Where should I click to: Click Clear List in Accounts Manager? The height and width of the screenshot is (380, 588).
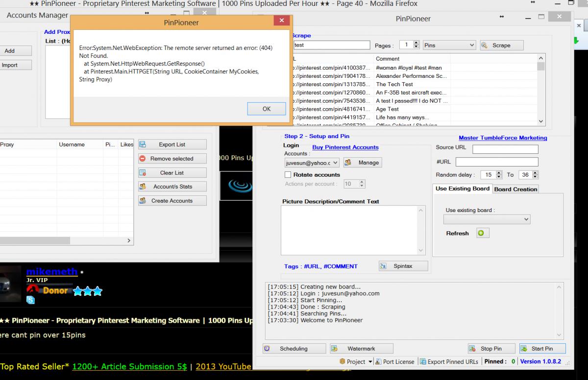(172, 173)
